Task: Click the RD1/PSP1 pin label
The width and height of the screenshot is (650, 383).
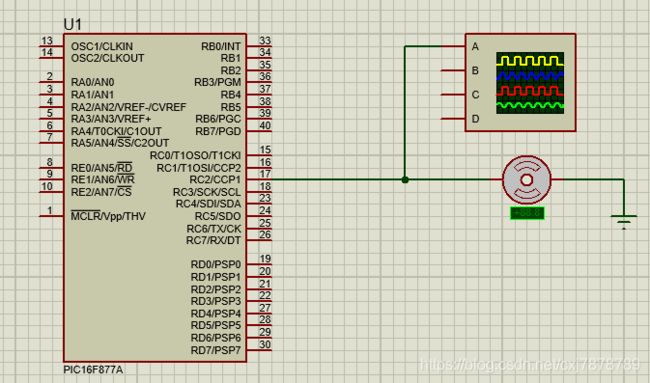Action: point(216,276)
